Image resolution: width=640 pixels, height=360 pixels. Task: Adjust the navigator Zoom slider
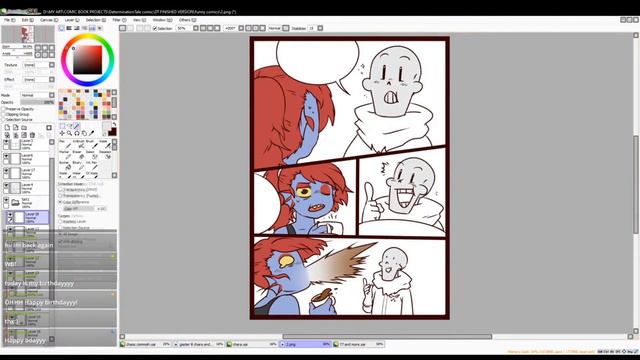[17, 49]
